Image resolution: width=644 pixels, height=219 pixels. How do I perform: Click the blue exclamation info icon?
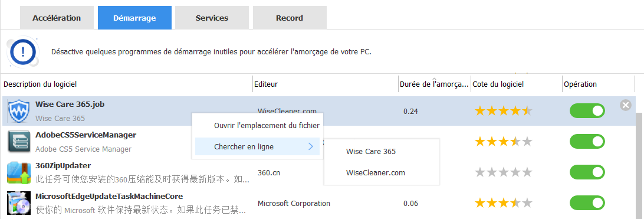pyautogui.click(x=22, y=51)
